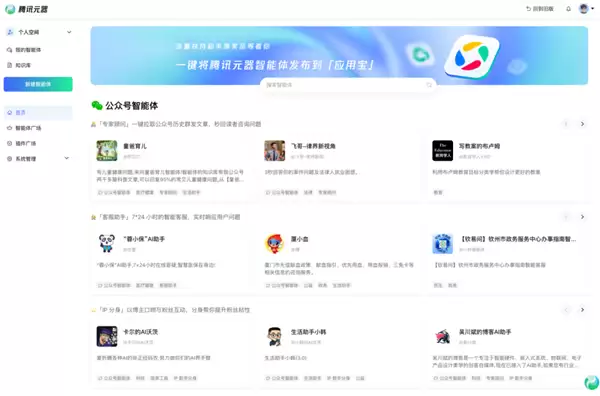600x396 pixels.
Task: Open the 卡尔的AI沃茨 avatar
Action: coord(107,336)
